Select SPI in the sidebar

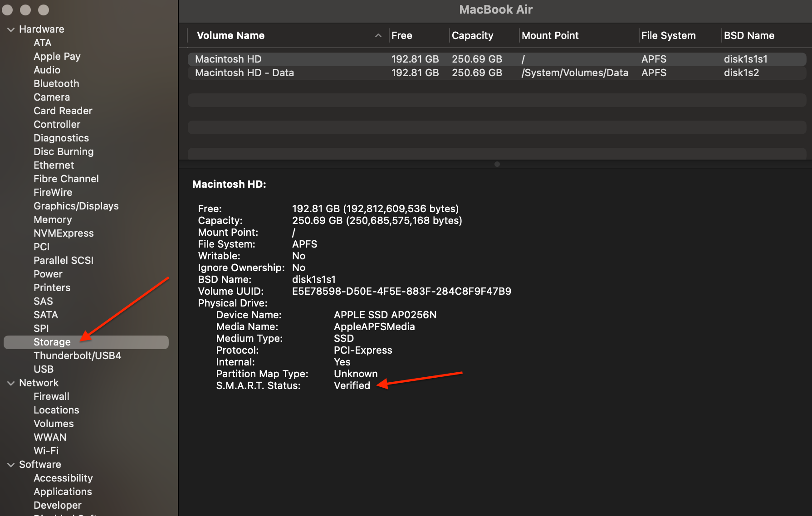(41, 328)
